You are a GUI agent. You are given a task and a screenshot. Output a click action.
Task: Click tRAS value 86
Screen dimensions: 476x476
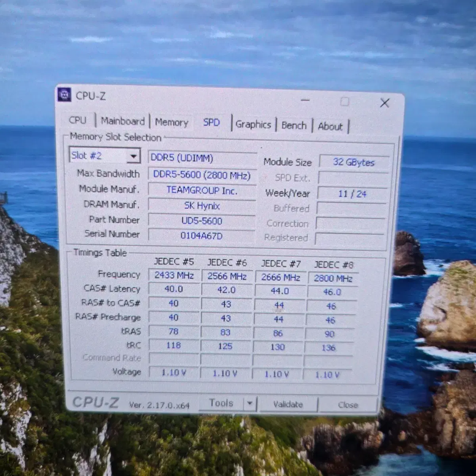(278, 334)
